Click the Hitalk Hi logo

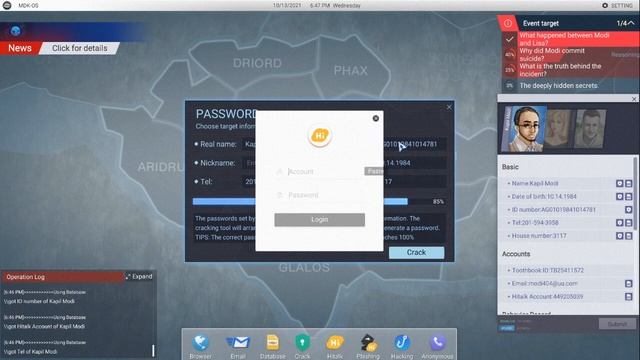click(320, 136)
